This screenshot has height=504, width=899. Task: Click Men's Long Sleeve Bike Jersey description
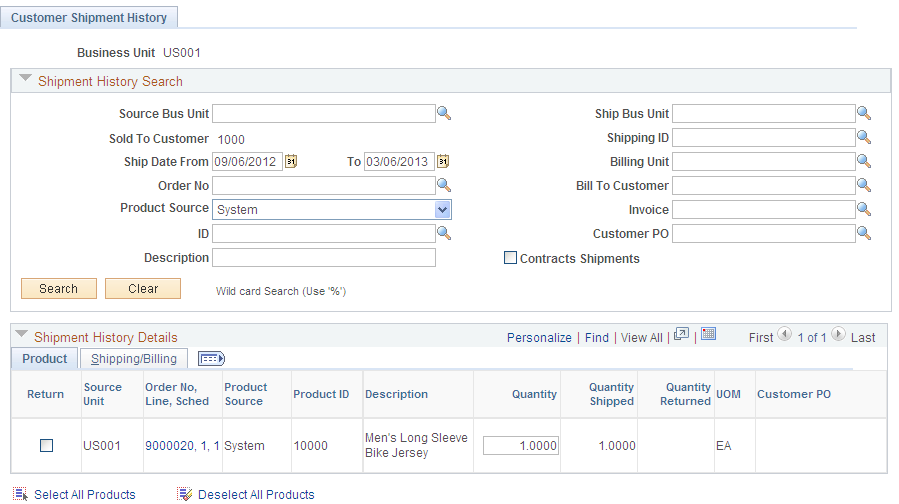(416, 445)
